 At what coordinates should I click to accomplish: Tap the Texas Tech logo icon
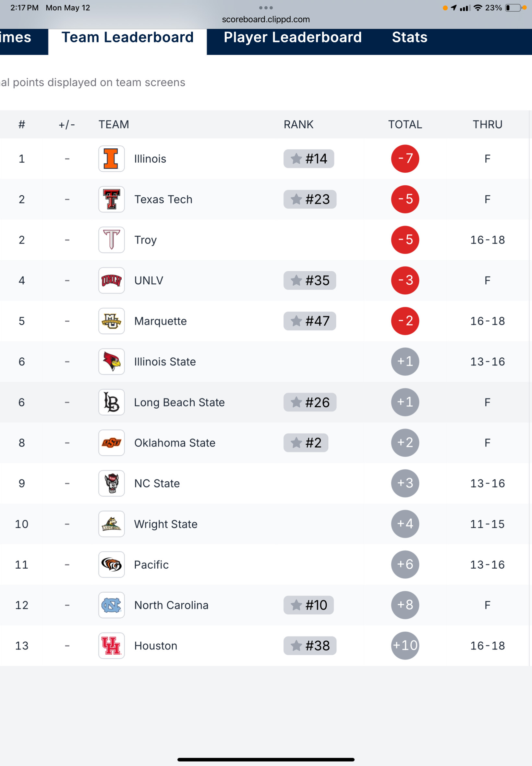(x=111, y=199)
